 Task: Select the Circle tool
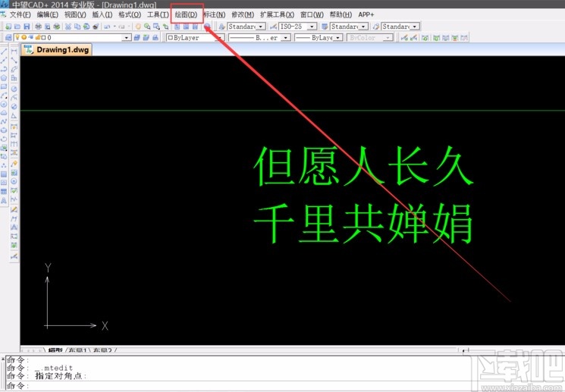coord(4,104)
